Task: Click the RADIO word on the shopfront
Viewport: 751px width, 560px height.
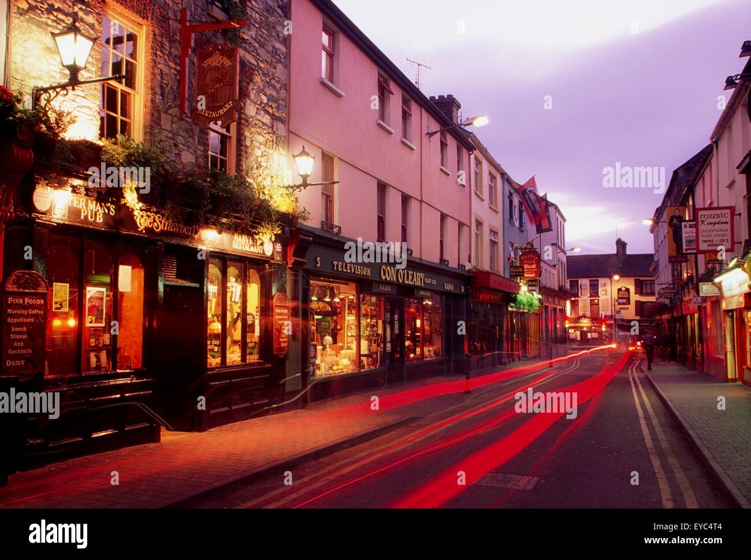Action: pos(449,286)
